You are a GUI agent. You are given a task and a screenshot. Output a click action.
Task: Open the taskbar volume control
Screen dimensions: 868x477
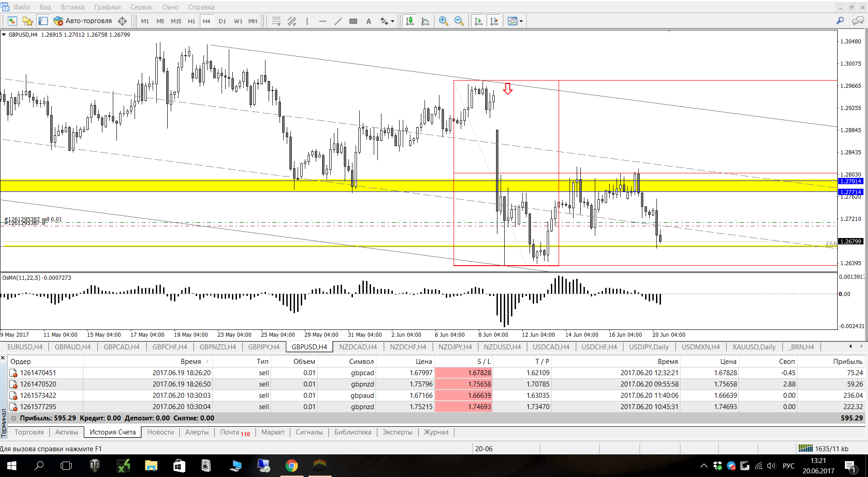[x=772, y=466]
